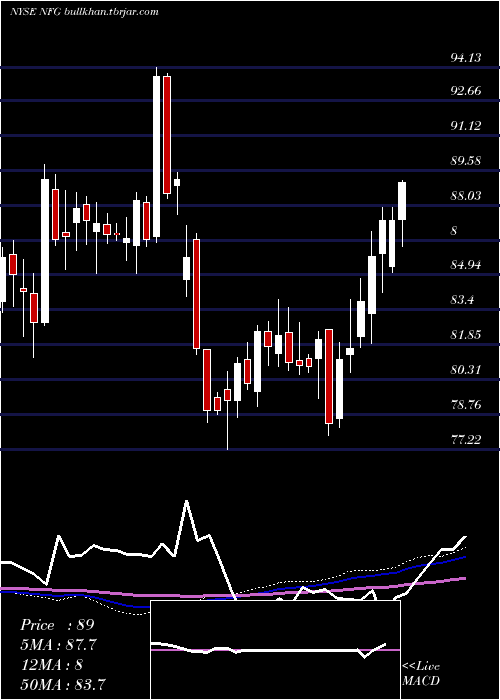The height and width of the screenshot is (700, 500).
Task: Select the '5MA : 87.7' legend entry
Action: point(58,644)
